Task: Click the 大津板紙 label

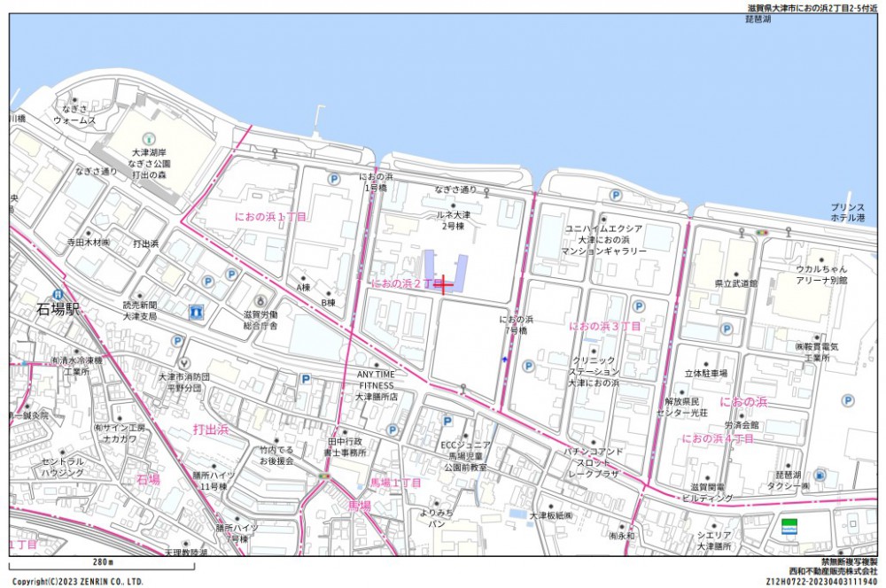Action: (x=551, y=515)
